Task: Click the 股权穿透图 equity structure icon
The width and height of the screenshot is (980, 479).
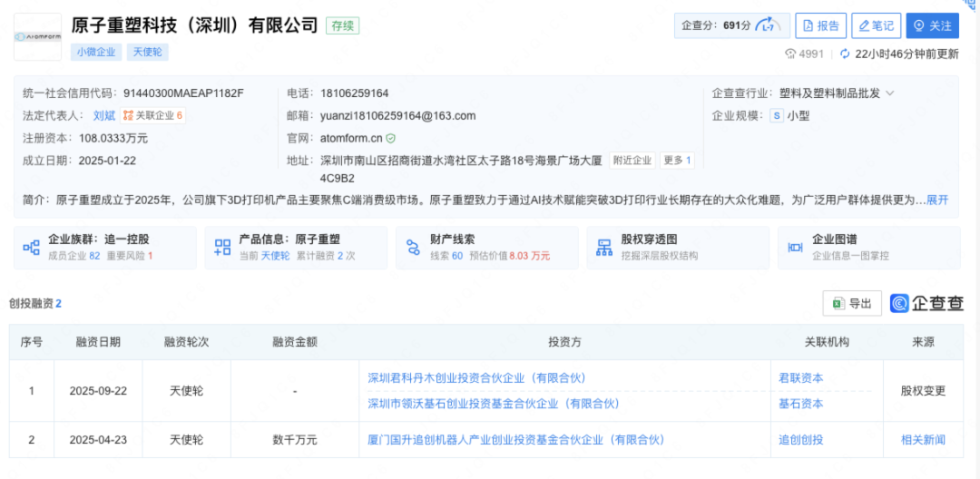Action: tap(604, 248)
